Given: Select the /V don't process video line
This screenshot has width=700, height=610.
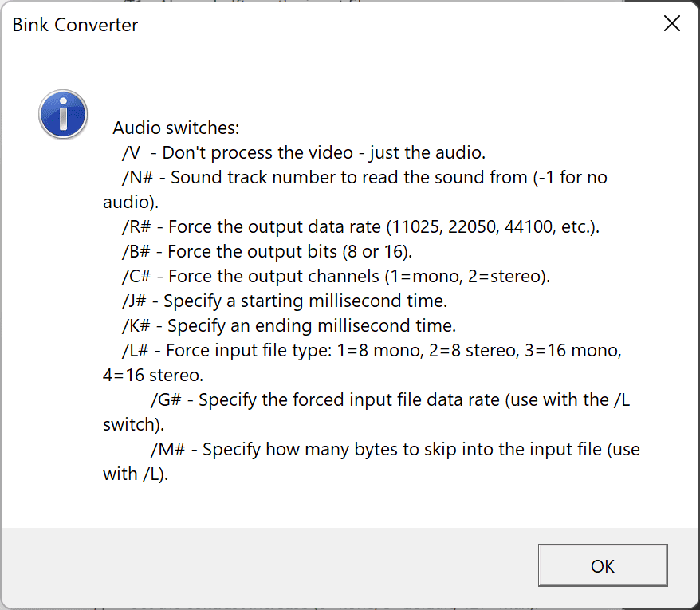Looking at the screenshot, I should (303, 152).
